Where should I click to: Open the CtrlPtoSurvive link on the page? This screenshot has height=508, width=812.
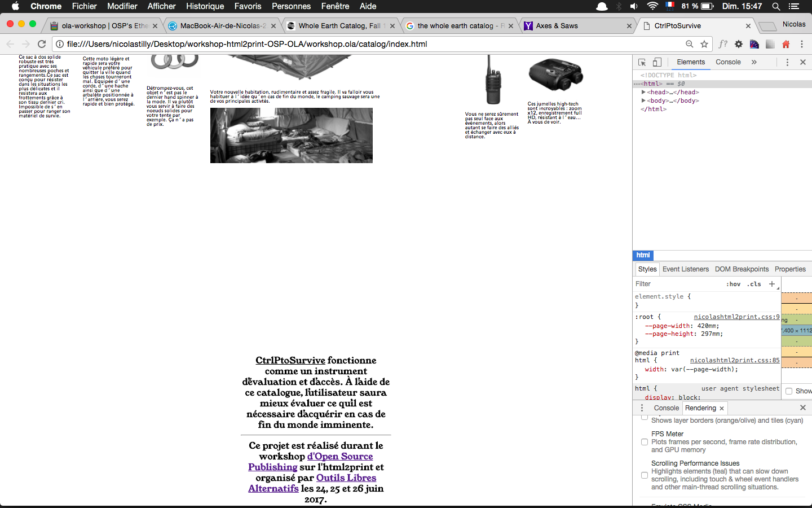click(x=290, y=360)
